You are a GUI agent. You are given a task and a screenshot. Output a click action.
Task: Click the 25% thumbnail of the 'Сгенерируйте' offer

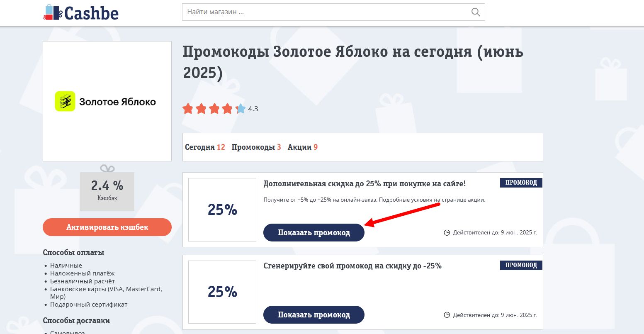[222, 292]
